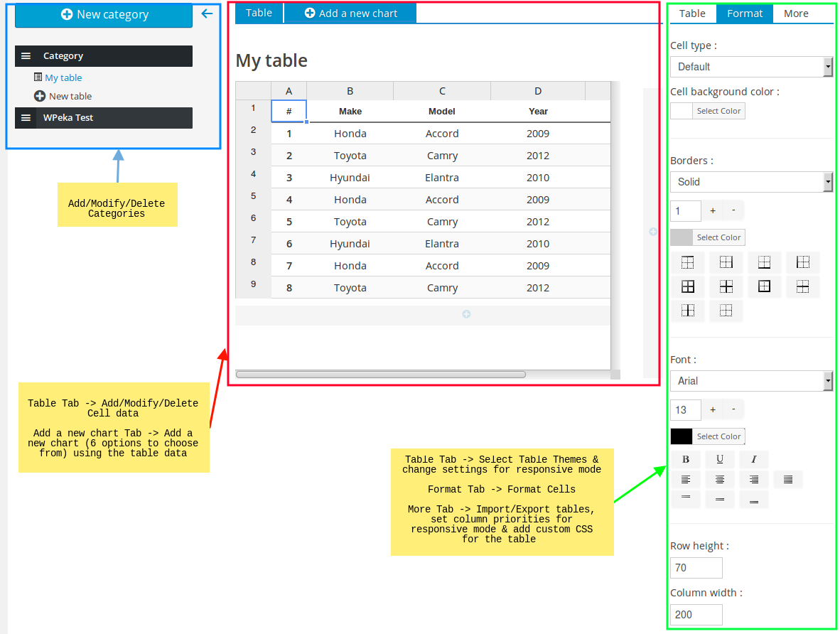Open My table in the category list
Image resolution: width=840 pixels, height=634 pixels.
[x=63, y=78]
